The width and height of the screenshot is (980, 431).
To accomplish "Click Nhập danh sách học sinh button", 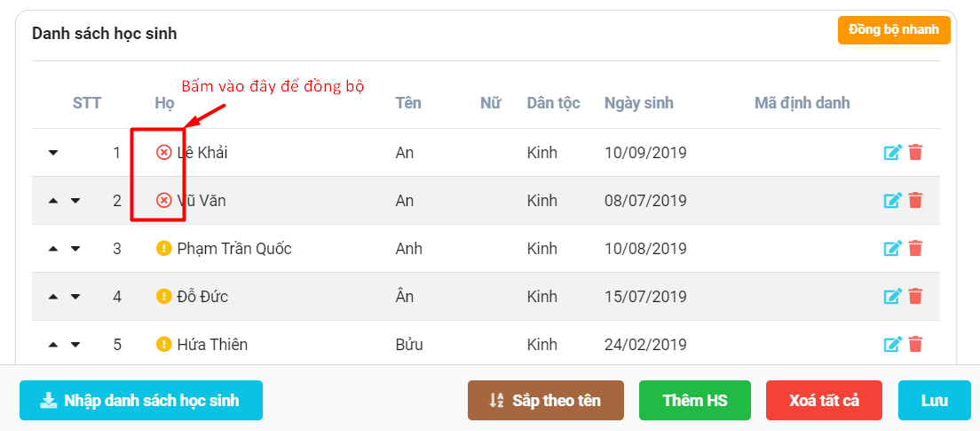I will 141,401.
